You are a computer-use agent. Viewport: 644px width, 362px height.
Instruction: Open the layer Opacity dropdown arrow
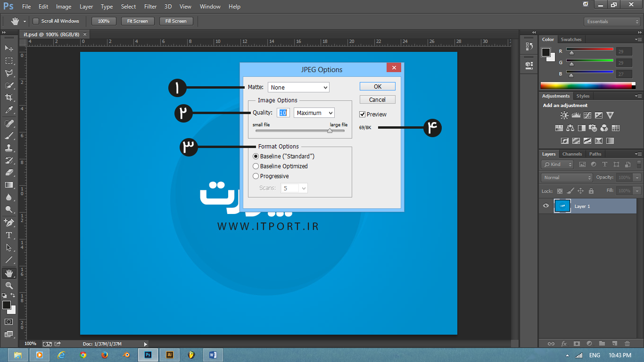tap(637, 178)
